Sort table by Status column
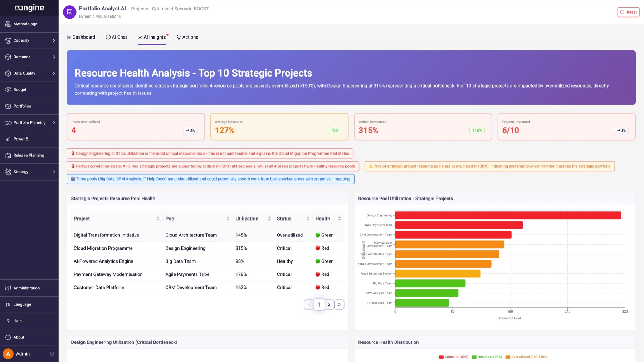 [308, 219]
